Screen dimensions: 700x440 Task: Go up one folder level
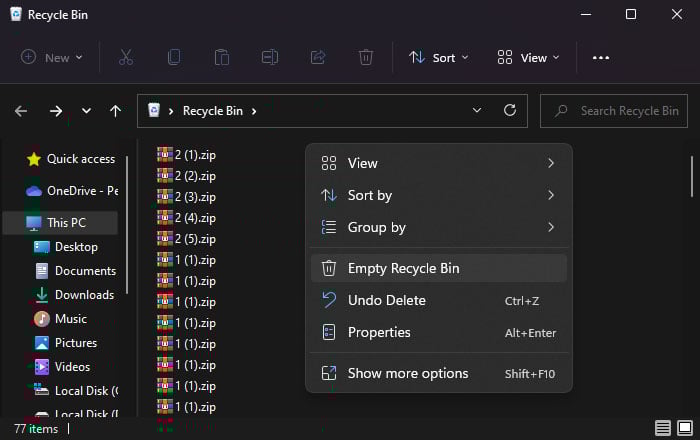click(x=115, y=111)
